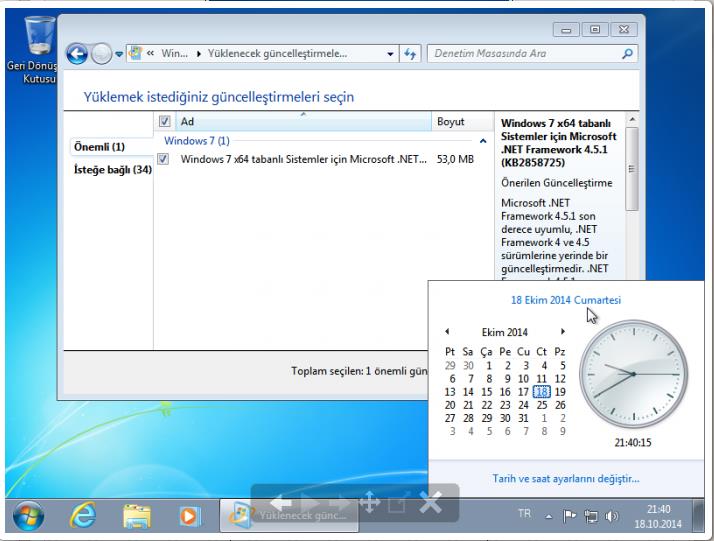Select the Microsoft .NET update row
The height and width of the screenshot is (541, 714).
point(316,159)
